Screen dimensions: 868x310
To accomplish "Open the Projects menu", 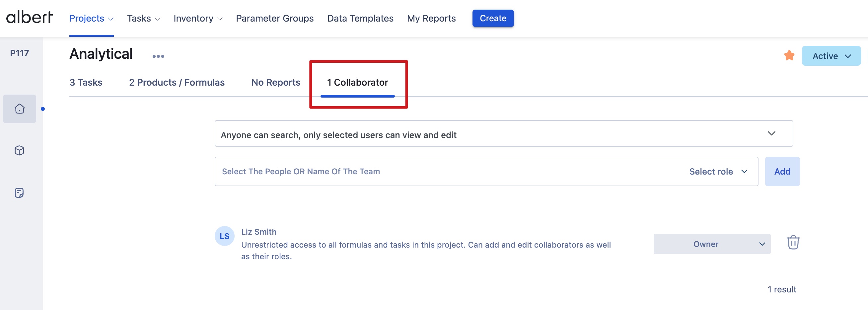I will (91, 19).
